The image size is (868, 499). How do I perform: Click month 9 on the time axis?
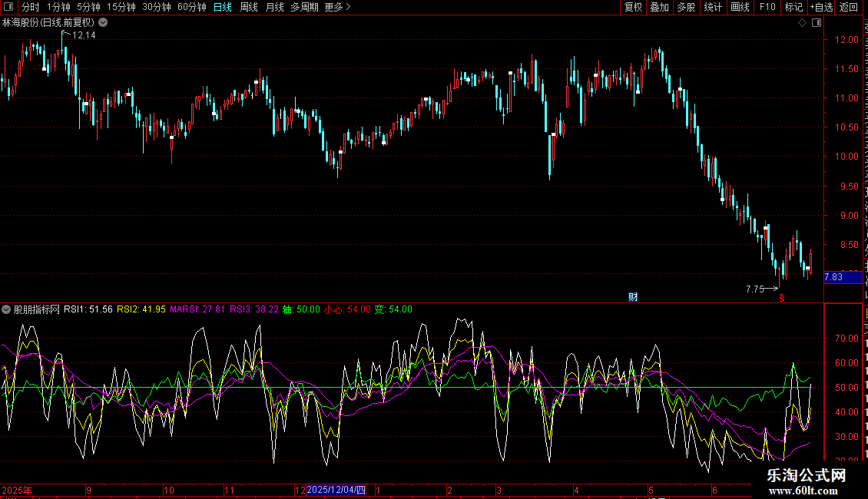point(88,490)
